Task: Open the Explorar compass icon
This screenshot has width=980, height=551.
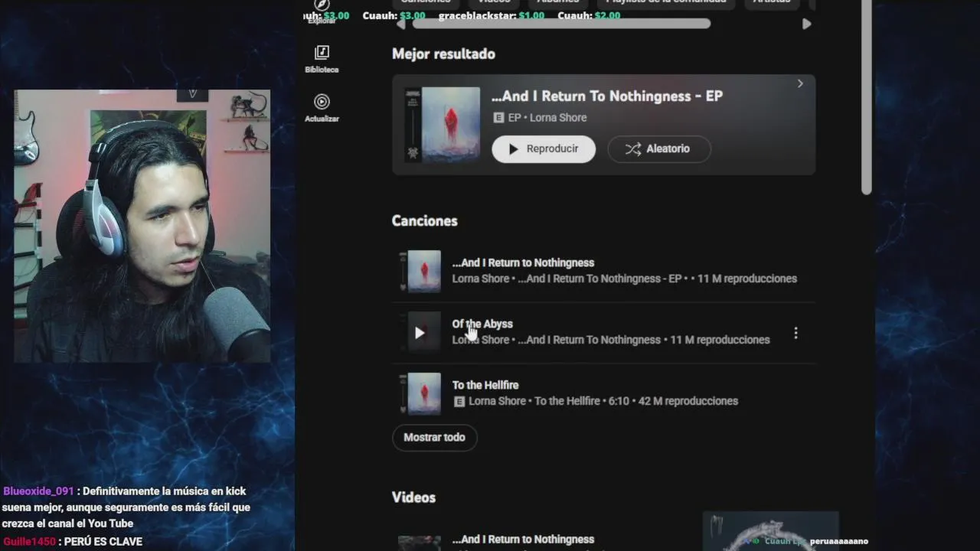Action: pos(322,5)
